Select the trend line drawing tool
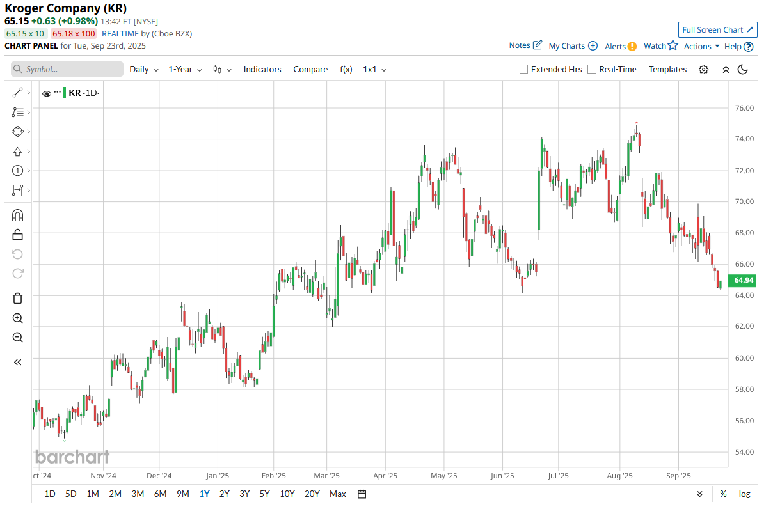 (17, 93)
